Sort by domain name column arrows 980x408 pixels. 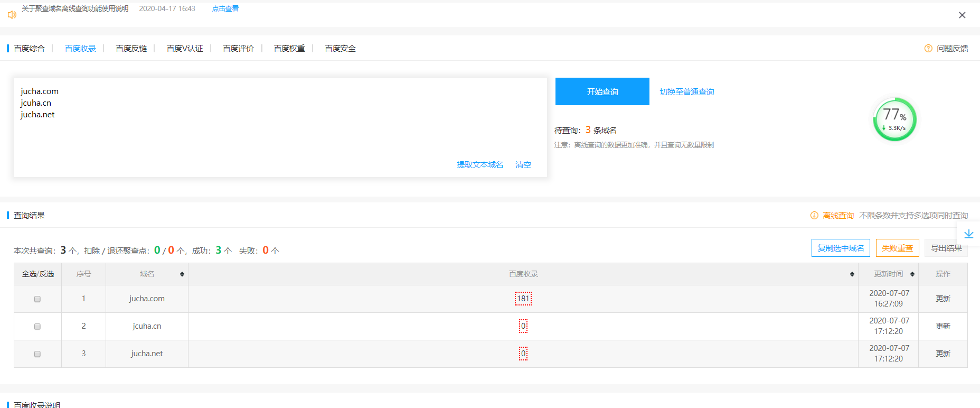point(182,274)
